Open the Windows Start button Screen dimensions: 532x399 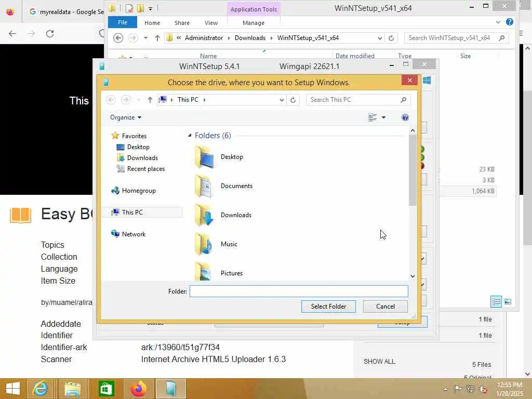pyautogui.click(x=13, y=389)
